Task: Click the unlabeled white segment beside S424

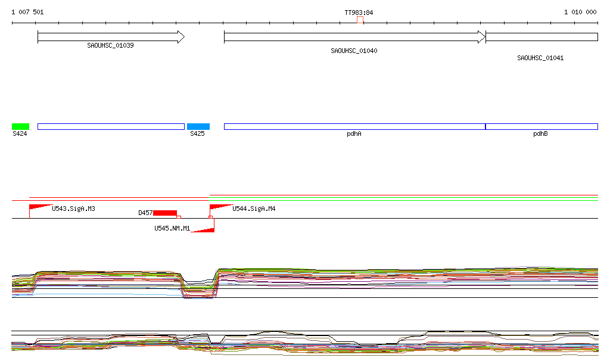Action: tap(111, 126)
